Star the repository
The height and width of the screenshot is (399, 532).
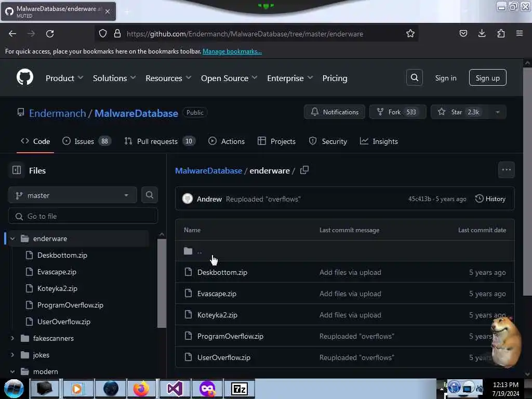[460, 112]
